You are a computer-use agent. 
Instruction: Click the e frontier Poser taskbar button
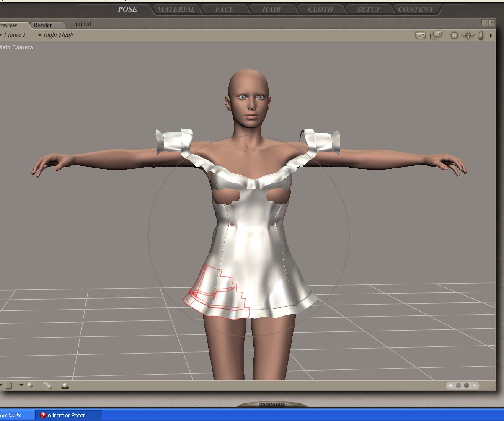[66, 415]
